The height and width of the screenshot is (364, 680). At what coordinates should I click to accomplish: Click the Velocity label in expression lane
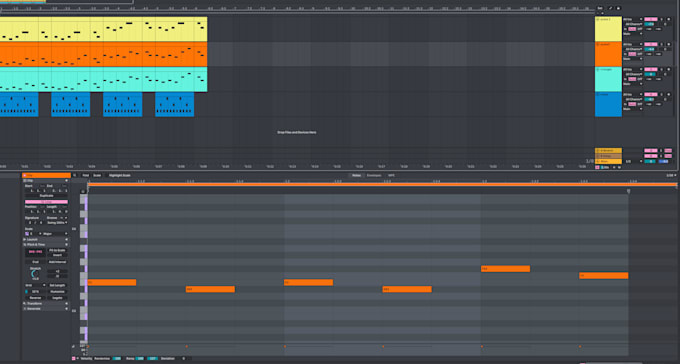86,359
